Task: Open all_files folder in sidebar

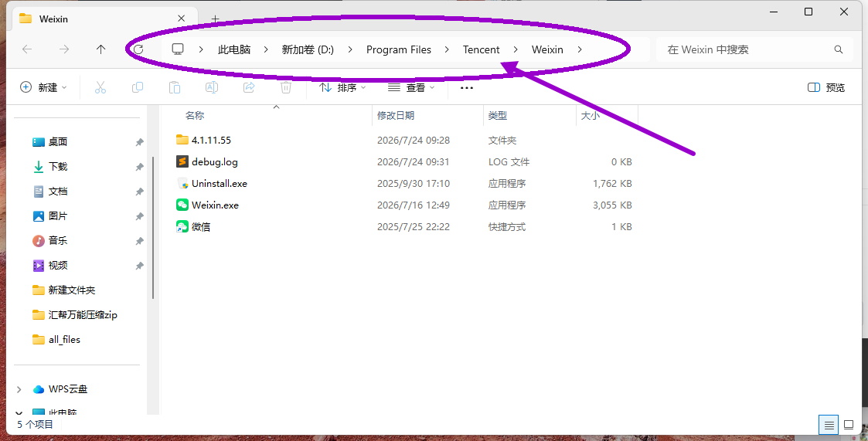Action: tap(64, 340)
